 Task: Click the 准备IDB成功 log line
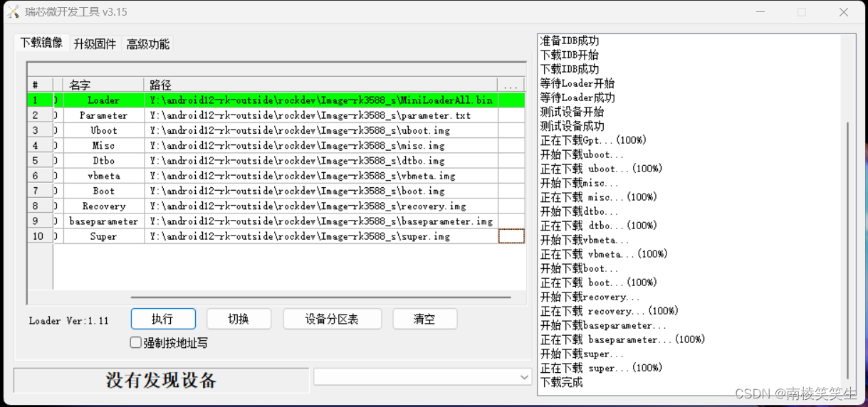[x=570, y=41]
